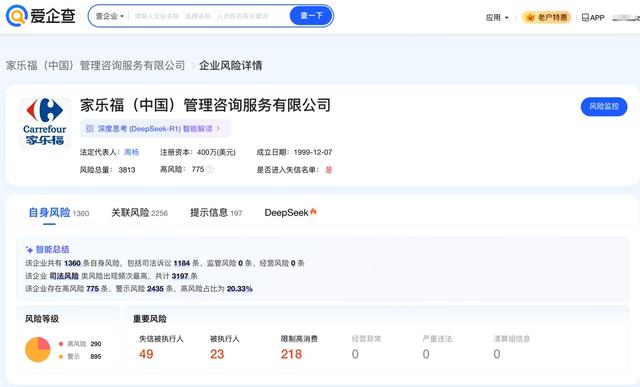Click the red 是 blacklist value
Screen dimensions: 640x387
pos(329,170)
